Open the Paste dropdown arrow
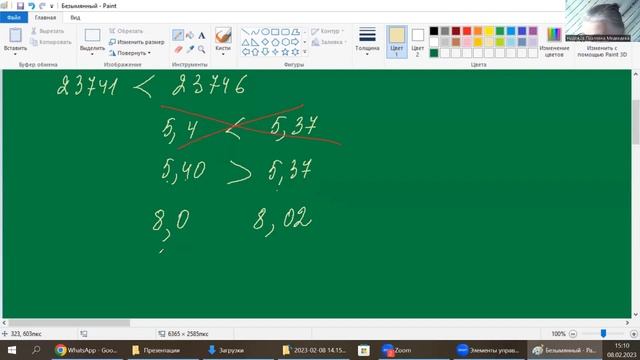 coord(16,54)
